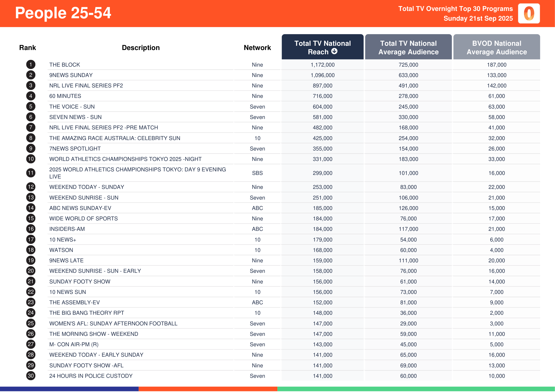
Task: Click rank badge 2 for 9News Sunday
Action: pos(31,75)
